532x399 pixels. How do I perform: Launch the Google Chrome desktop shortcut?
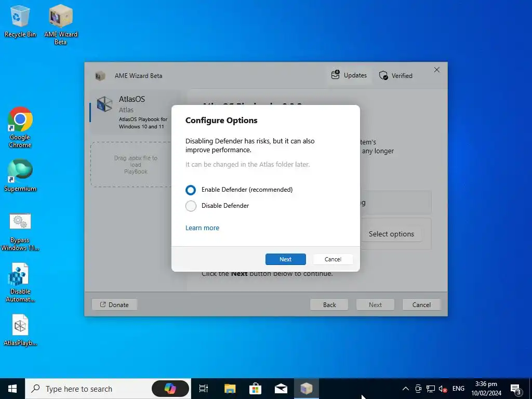click(x=20, y=128)
